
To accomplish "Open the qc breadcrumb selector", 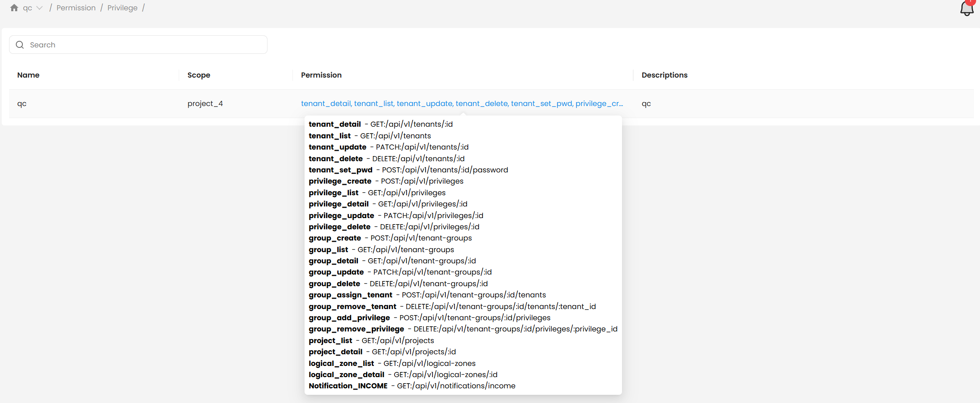I will coord(28,8).
